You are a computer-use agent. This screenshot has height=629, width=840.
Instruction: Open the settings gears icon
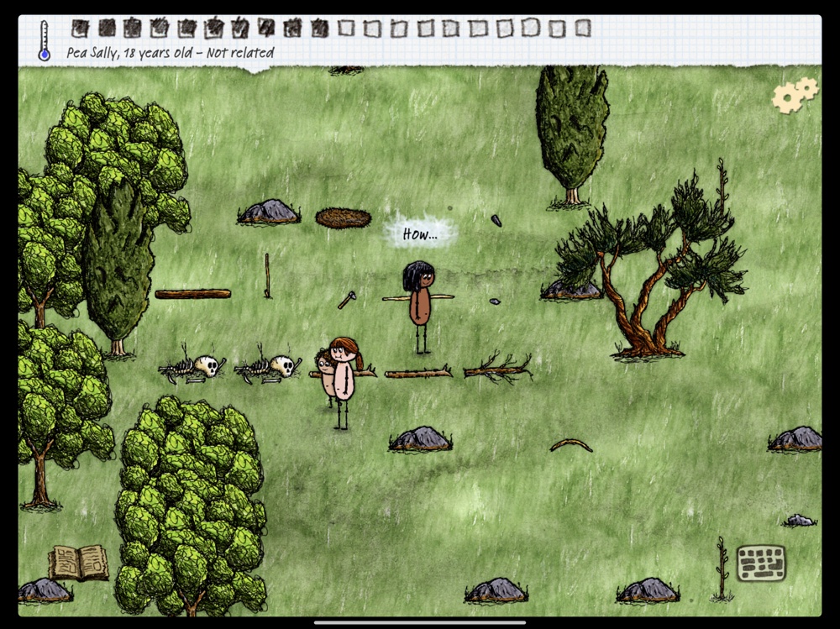pyautogui.click(x=795, y=95)
